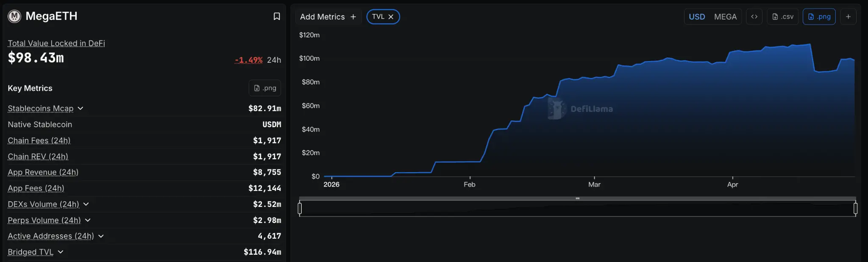Viewport: 868px width, 262px height.
Task: Download chart data as .csv
Action: (783, 17)
